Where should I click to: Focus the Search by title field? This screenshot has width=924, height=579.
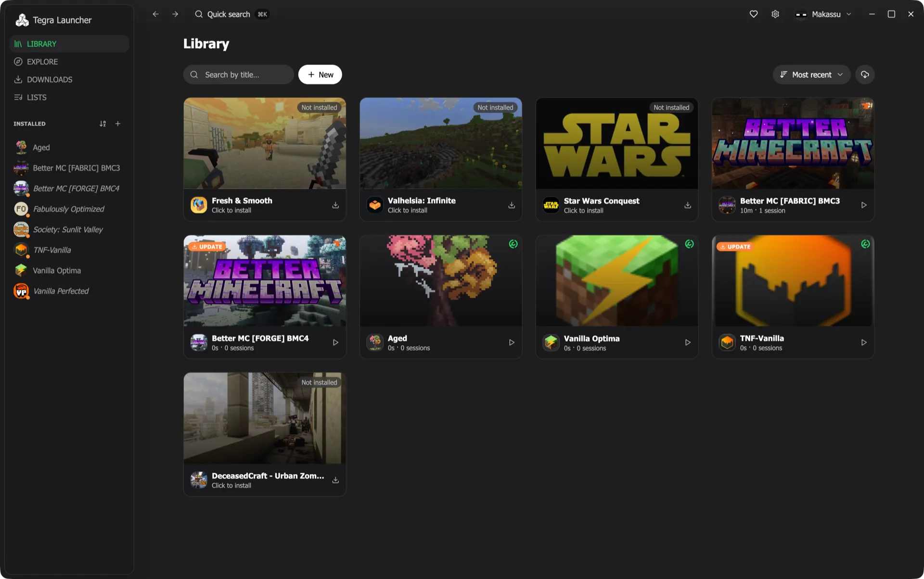coord(238,75)
